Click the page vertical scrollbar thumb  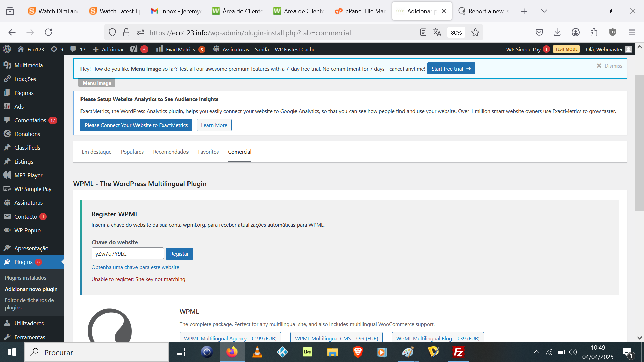click(639, 142)
